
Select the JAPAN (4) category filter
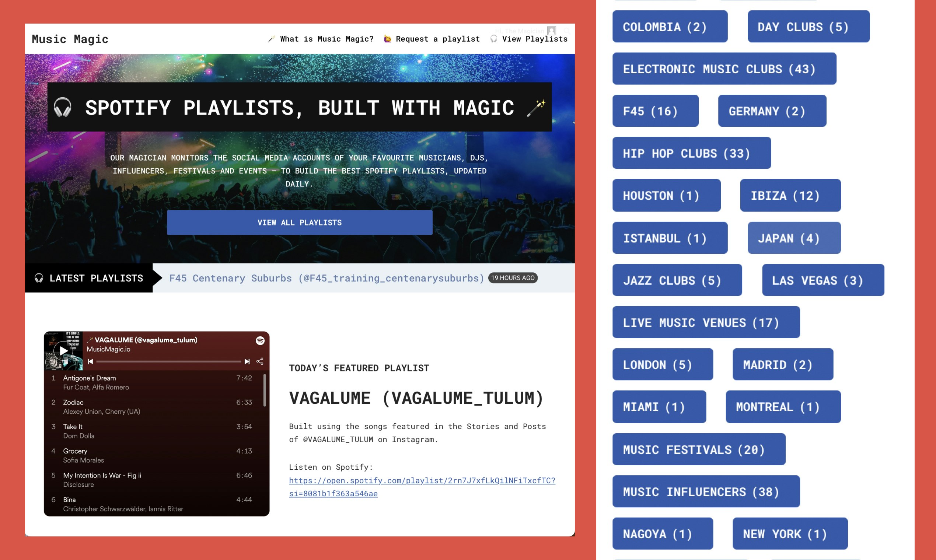794,238
